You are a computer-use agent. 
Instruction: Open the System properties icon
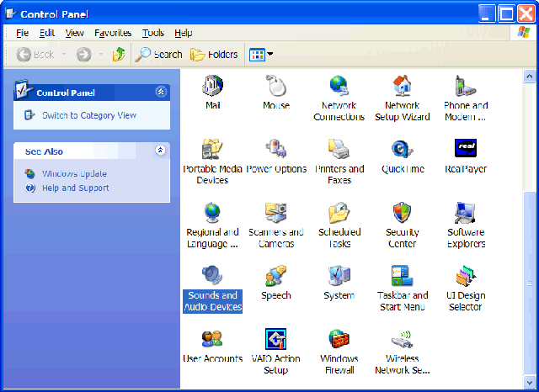coord(339,283)
